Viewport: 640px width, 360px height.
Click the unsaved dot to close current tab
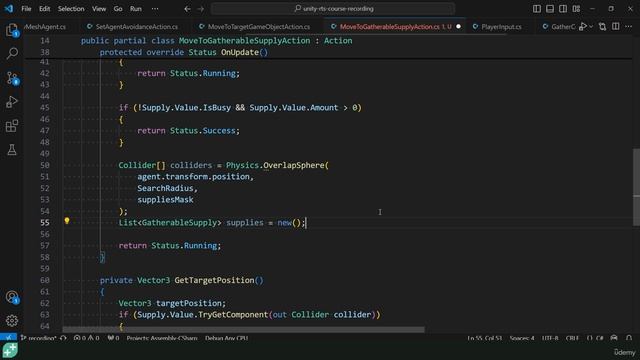(458, 27)
